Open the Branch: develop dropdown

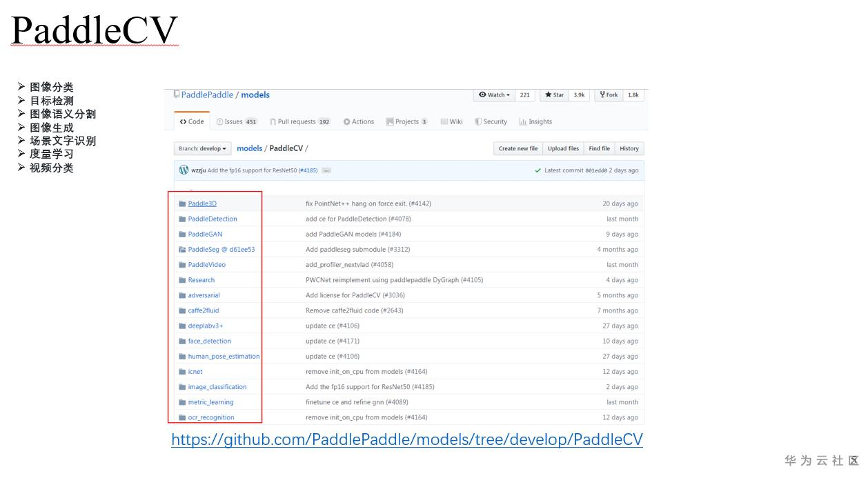(202, 148)
